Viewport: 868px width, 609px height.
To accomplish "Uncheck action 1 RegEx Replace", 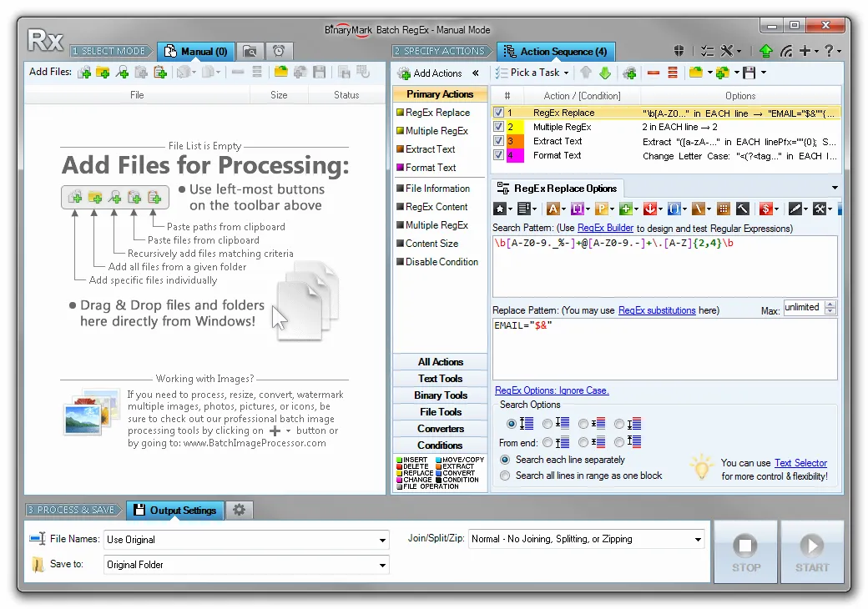I will tap(498, 111).
